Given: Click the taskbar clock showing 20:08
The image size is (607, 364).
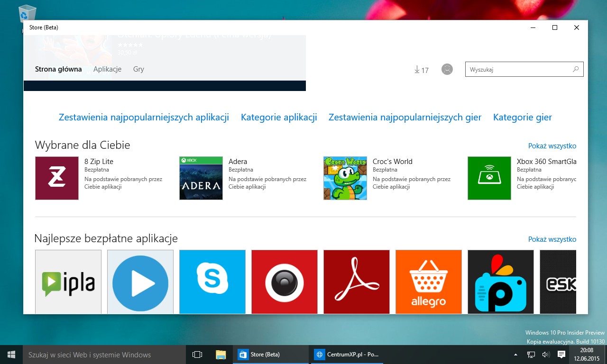Looking at the screenshot, I should (586, 355).
